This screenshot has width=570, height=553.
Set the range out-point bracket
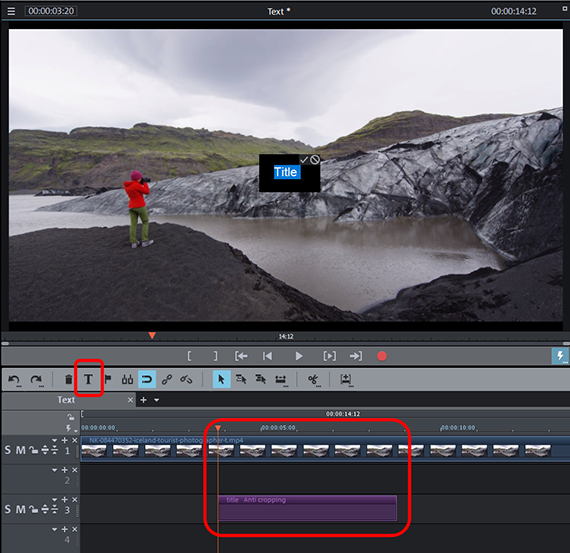point(216,356)
